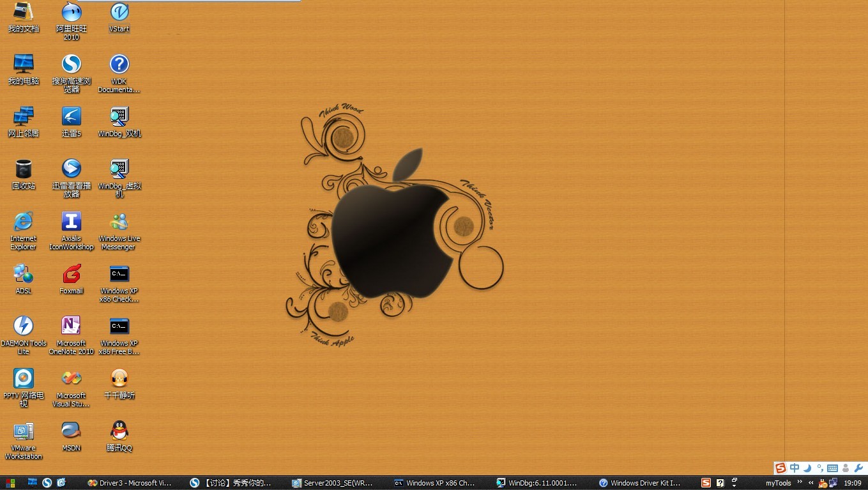The height and width of the screenshot is (490, 868).
Task: Click the language bar restore/options button
Action: pos(735,482)
